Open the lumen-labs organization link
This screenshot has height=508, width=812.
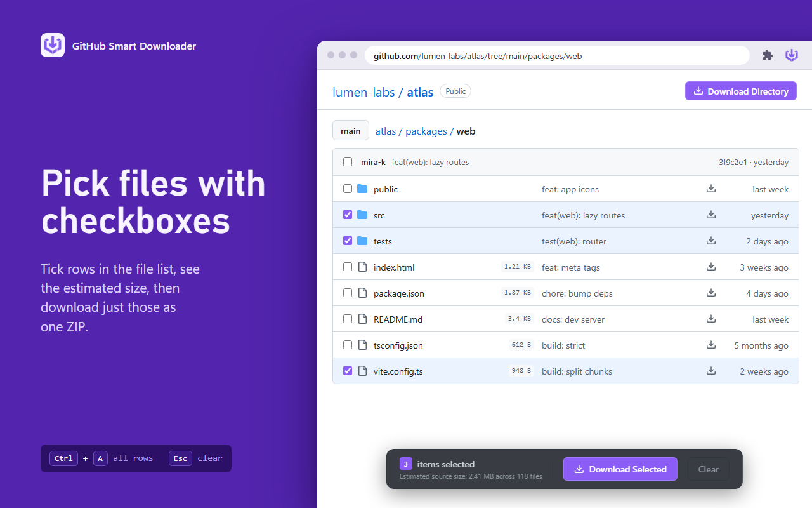(363, 92)
